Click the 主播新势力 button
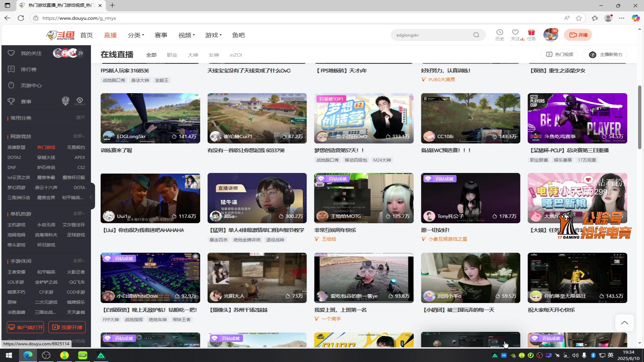Image resolution: width=644 pixels, height=362 pixels. [605, 54]
